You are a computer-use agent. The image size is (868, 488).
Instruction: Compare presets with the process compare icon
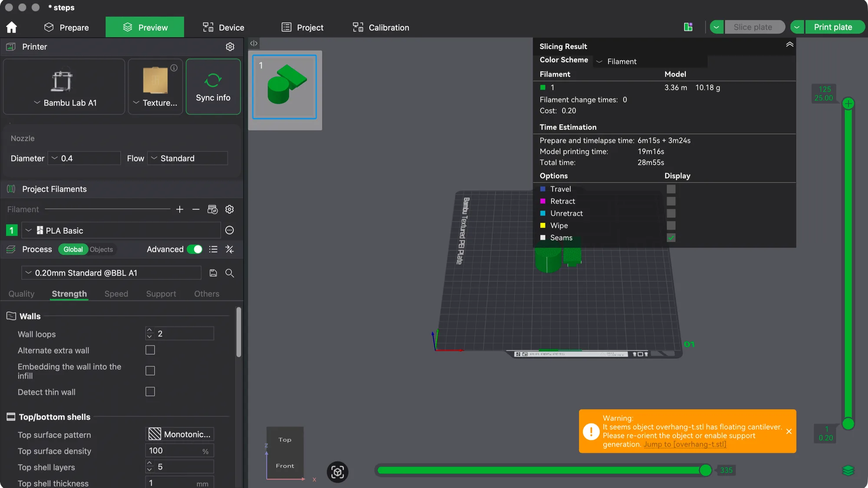230,249
